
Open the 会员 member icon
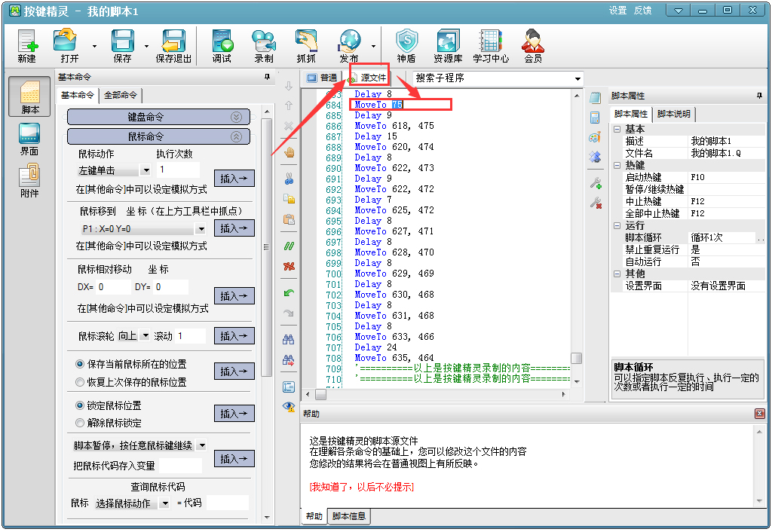click(533, 46)
